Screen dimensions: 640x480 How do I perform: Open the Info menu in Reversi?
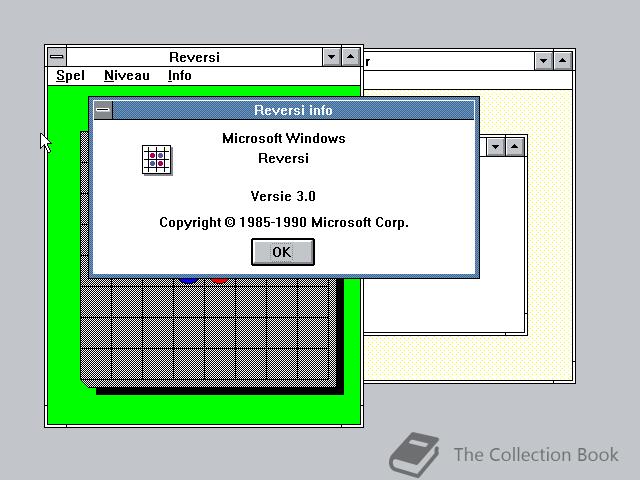[180, 76]
